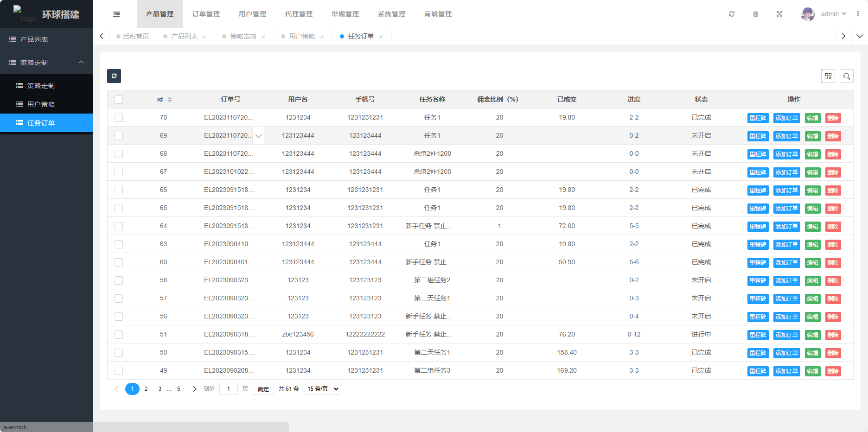
Task: Check the row with id 60
Action: point(119,262)
